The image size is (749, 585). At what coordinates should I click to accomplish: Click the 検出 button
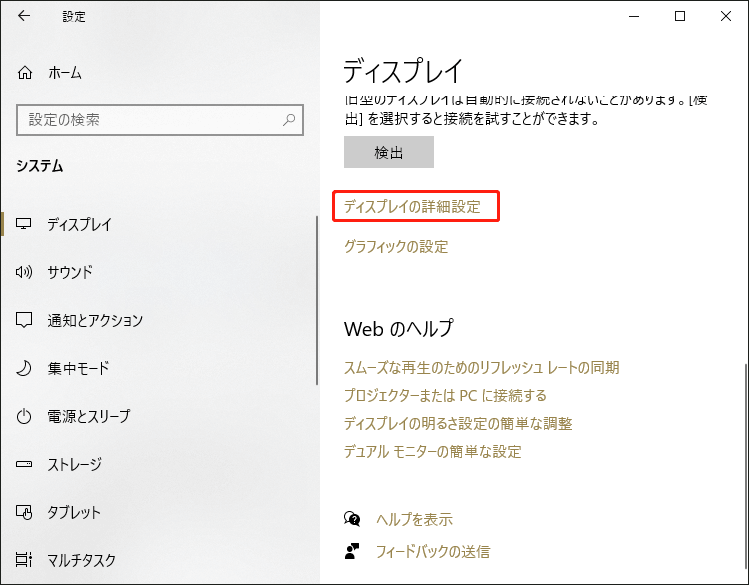(389, 152)
